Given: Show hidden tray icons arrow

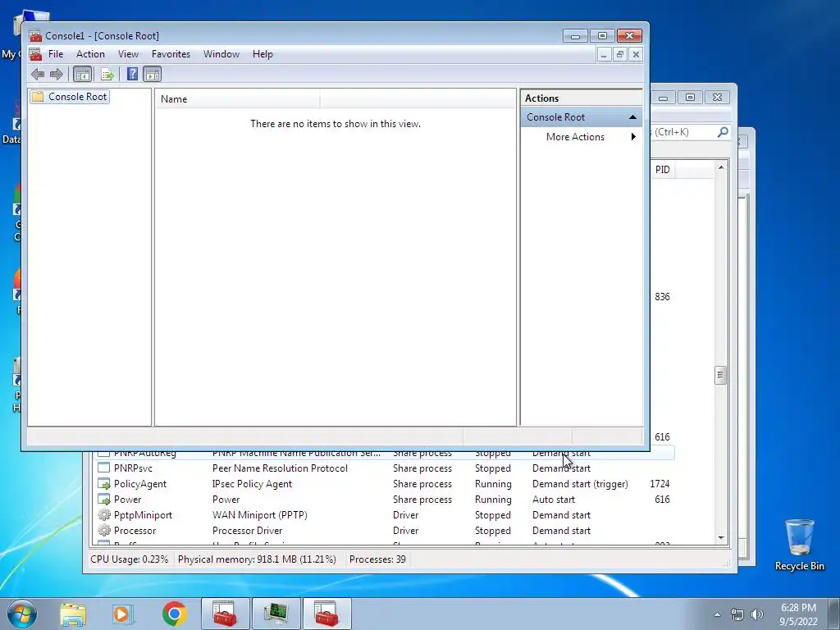Looking at the screenshot, I should tap(717, 614).
